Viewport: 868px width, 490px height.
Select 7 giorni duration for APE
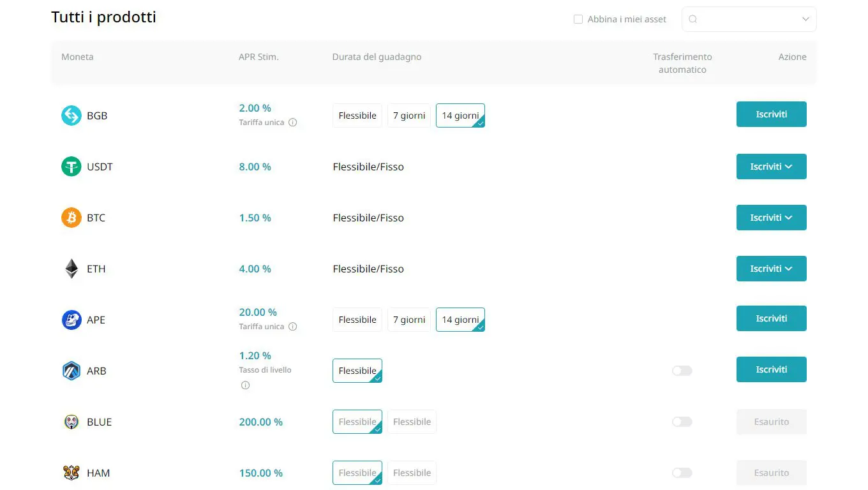pos(409,320)
